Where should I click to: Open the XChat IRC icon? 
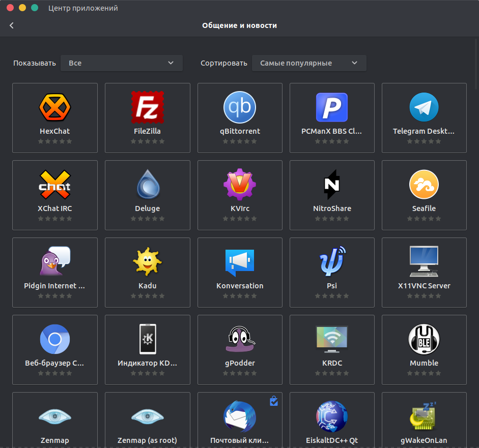(55, 184)
